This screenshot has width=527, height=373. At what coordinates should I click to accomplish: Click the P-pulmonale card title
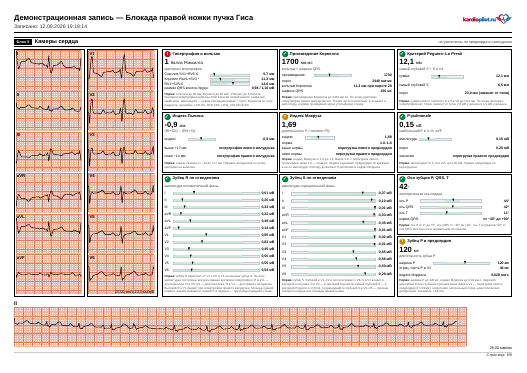point(419,116)
